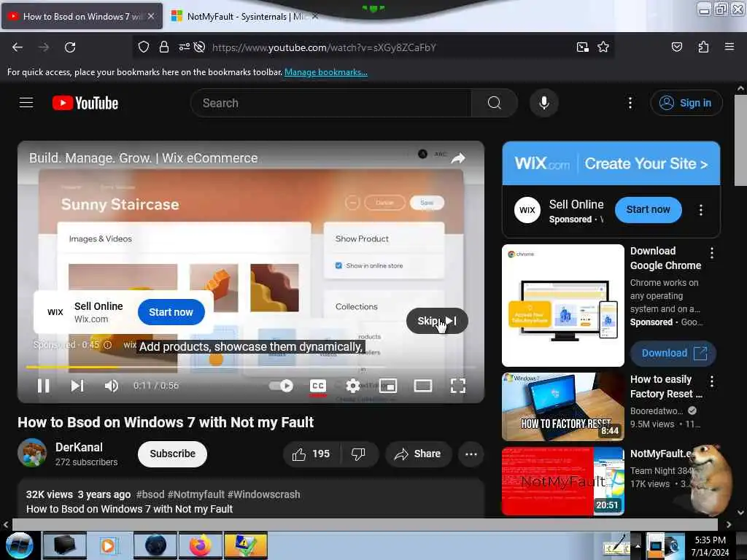747x560 pixels.
Task: Click the ad share arrow icon
Action: pyautogui.click(x=458, y=158)
